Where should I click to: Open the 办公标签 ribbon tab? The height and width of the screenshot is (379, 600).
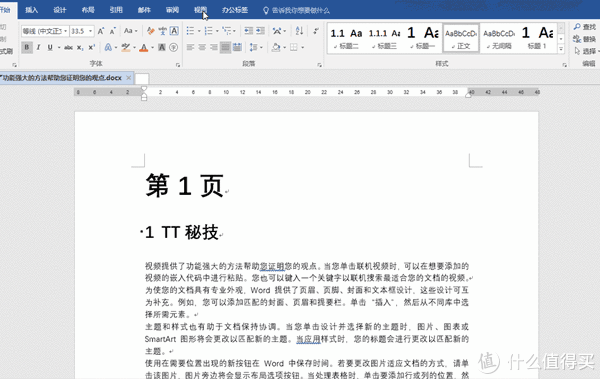(x=235, y=10)
